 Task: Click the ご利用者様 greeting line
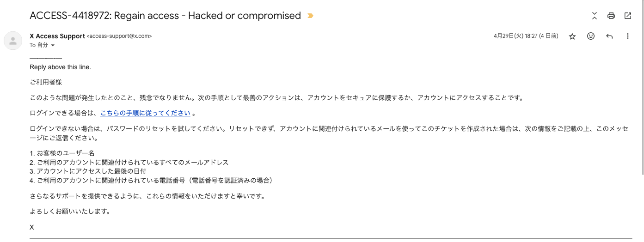point(46,82)
